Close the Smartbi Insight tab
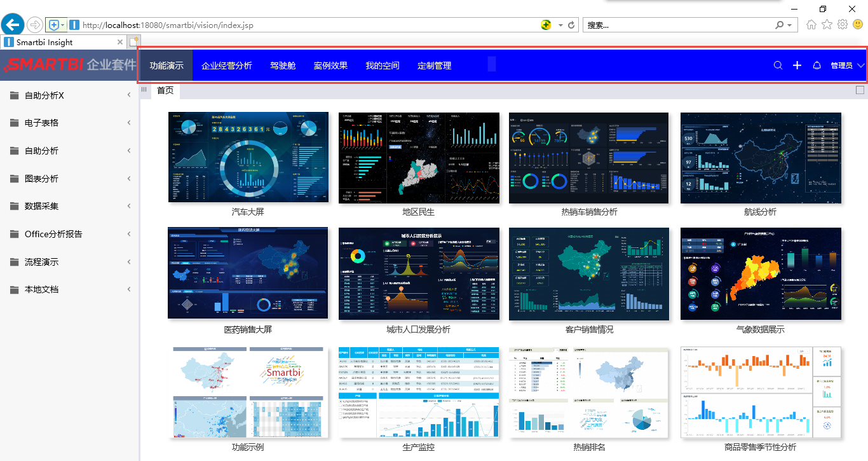 (120, 42)
